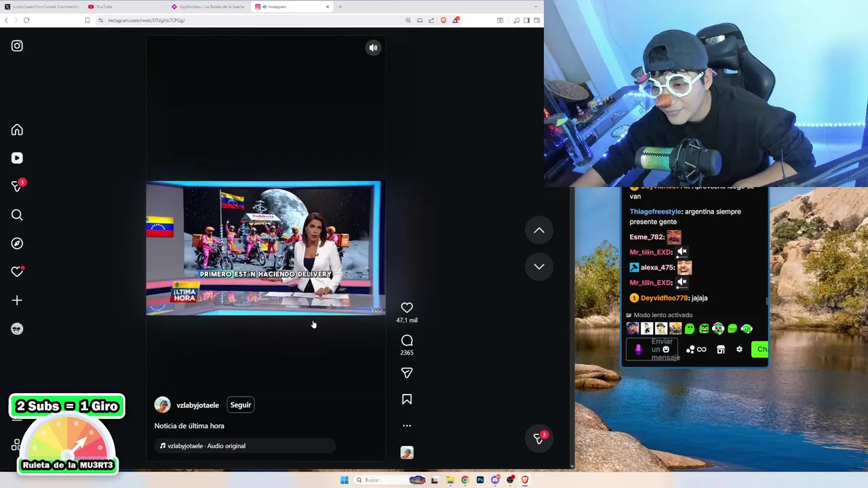Open Brave Shields lion icon

click(x=443, y=20)
